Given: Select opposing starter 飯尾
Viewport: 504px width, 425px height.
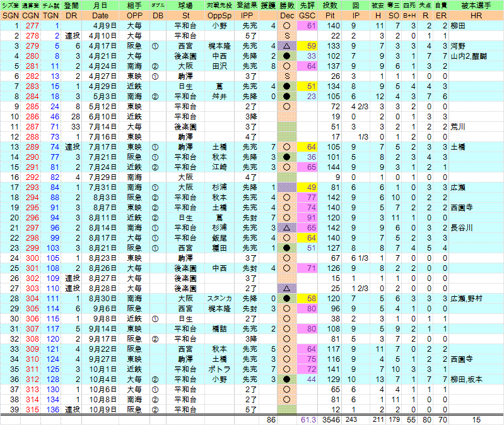Looking at the screenshot, I should (220, 237).
